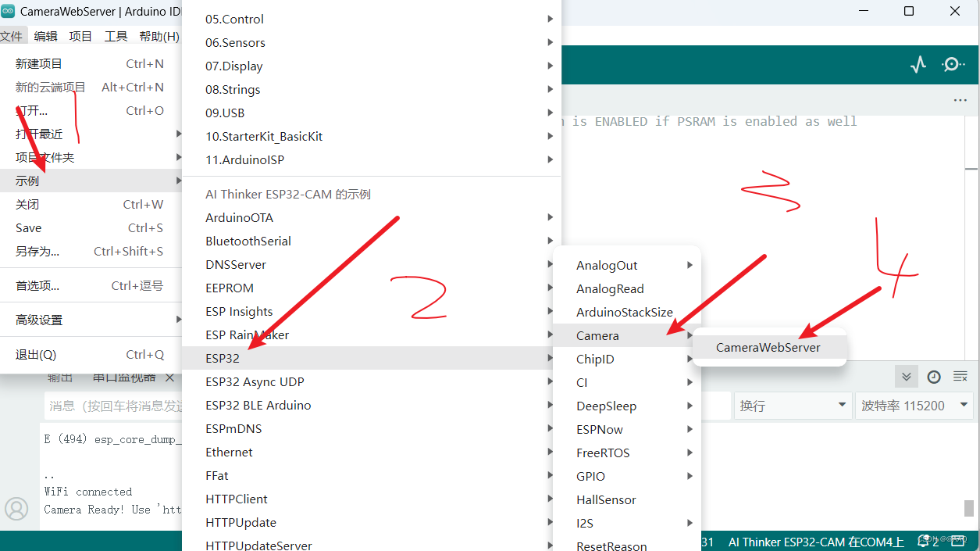Toggle output autoscroll double-arrow icon
980x551 pixels.
pos(906,377)
